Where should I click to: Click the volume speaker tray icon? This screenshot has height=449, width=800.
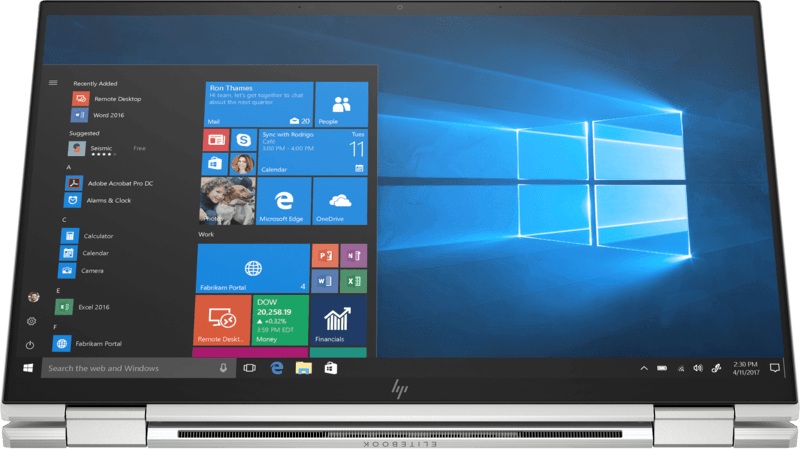pyautogui.click(x=698, y=368)
